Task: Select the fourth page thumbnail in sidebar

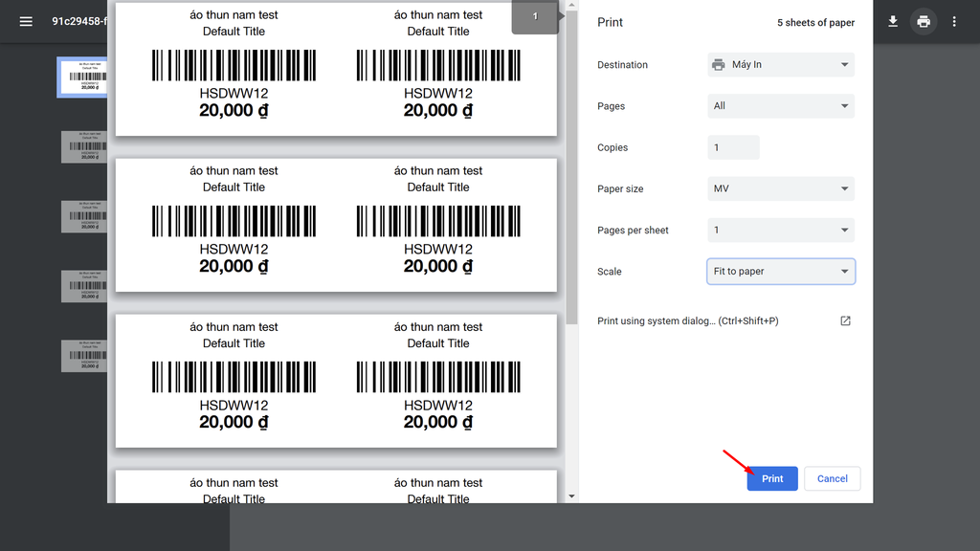Action: (84, 286)
